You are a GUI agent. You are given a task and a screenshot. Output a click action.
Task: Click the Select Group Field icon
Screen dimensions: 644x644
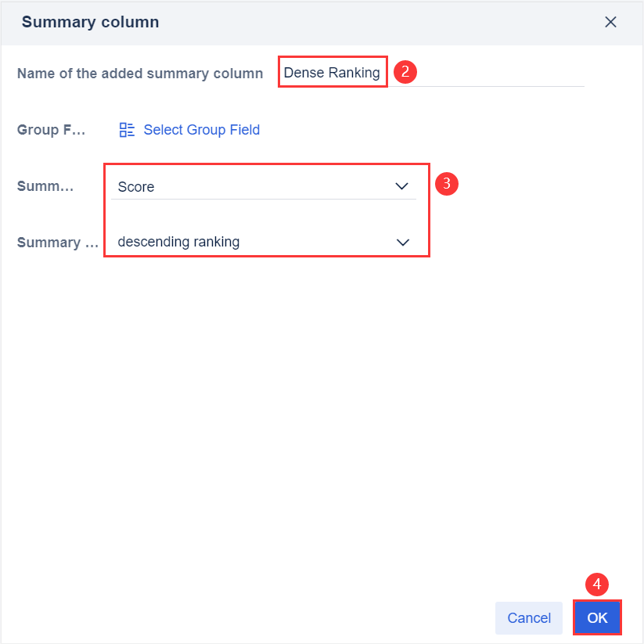[x=127, y=130]
